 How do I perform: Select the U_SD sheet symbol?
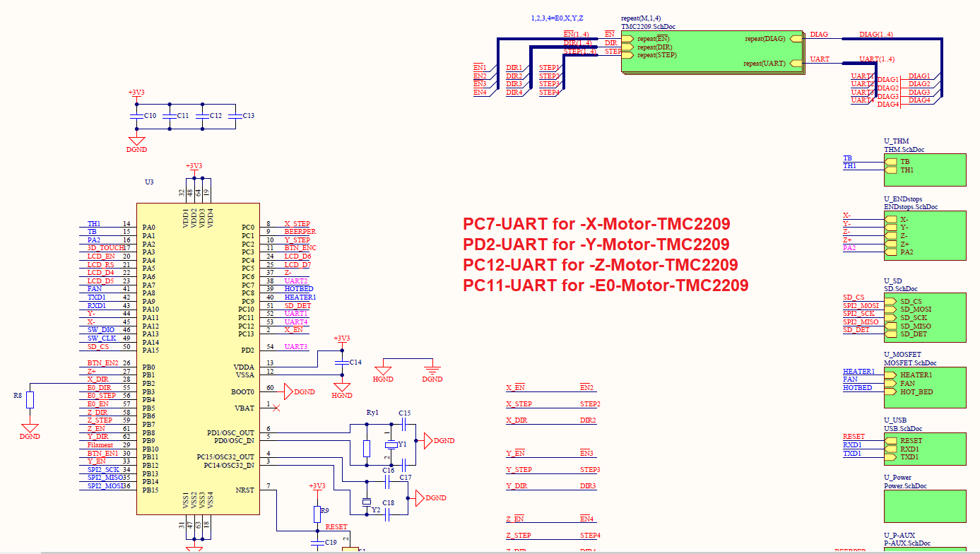(925, 317)
